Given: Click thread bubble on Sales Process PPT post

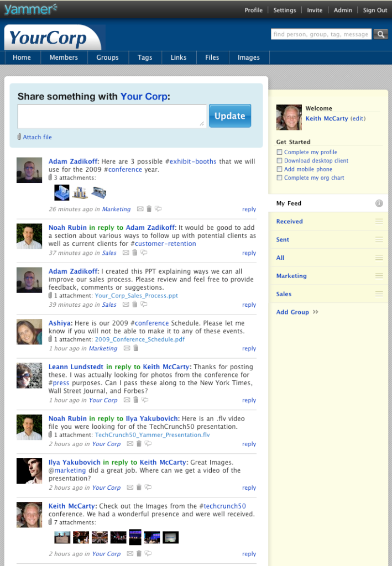Looking at the screenshot, I should click(144, 305).
